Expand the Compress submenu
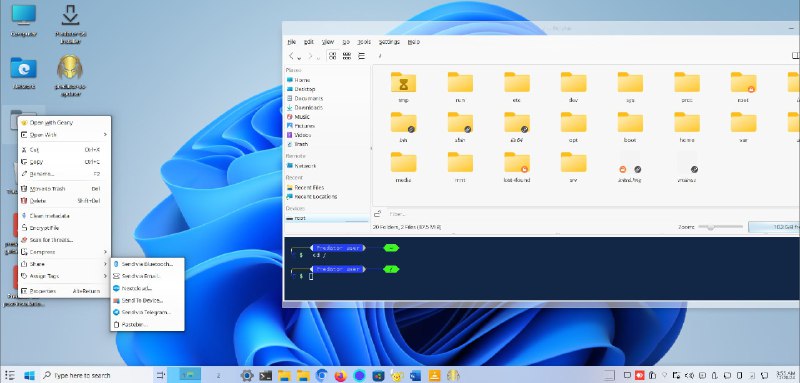Image resolution: width=800 pixels, height=383 pixels. pyautogui.click(x=64, y=252)
